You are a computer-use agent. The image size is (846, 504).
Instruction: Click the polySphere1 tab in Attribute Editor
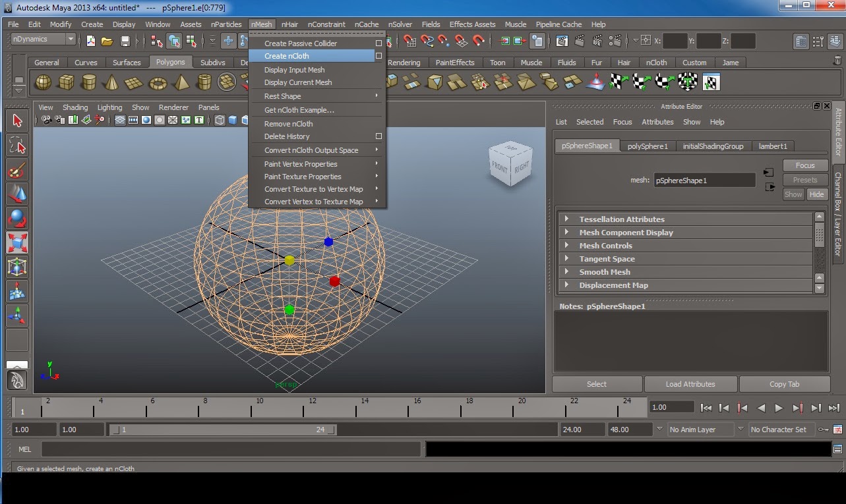pyautogui.click(x=648, y=146)
